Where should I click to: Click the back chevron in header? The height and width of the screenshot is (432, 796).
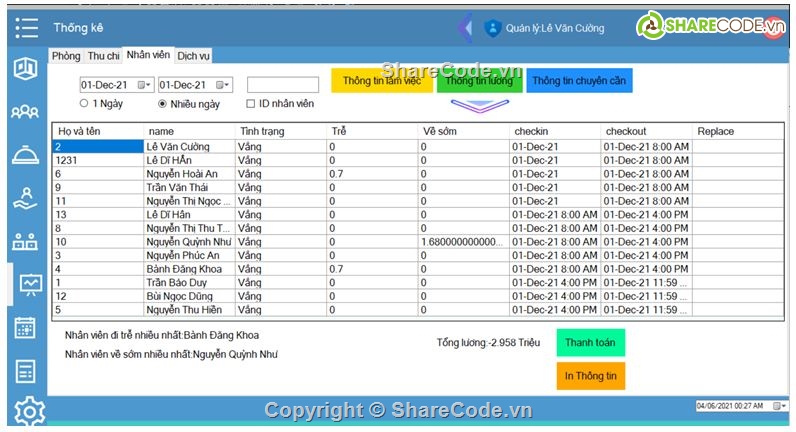466,27
